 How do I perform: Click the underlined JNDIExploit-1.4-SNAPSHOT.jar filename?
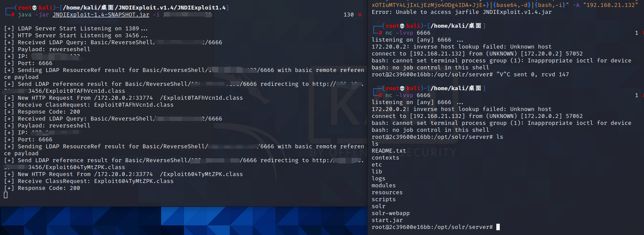click(101, 15)
